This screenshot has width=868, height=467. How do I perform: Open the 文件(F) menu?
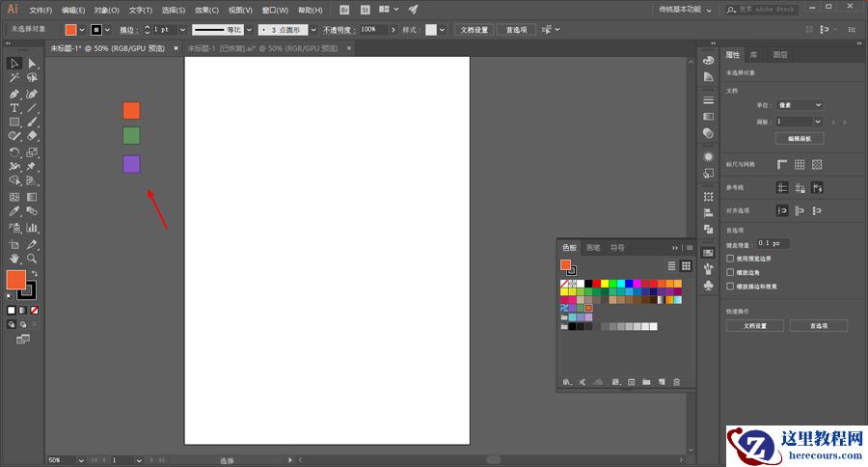click(41, 10)
